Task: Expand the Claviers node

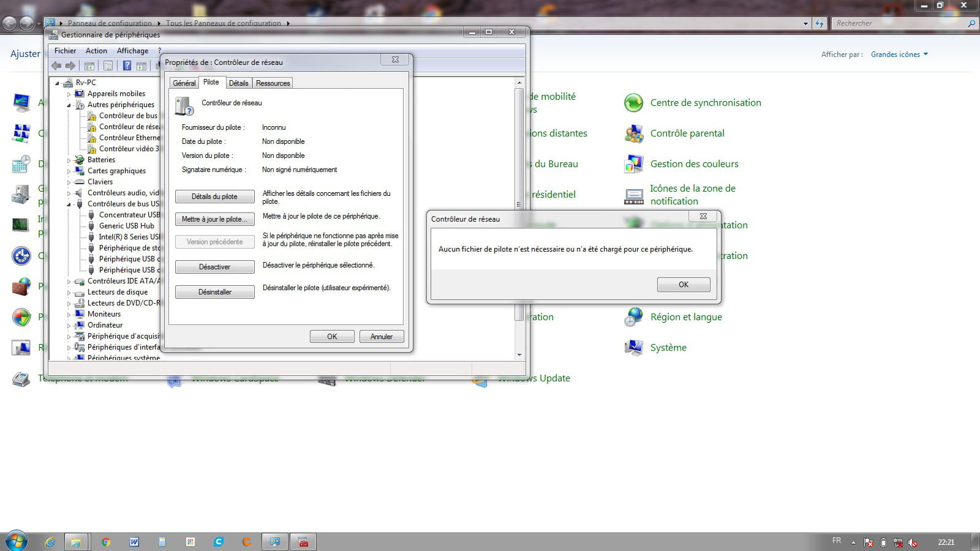Action: pyautogui.click(x=69, y=182)
